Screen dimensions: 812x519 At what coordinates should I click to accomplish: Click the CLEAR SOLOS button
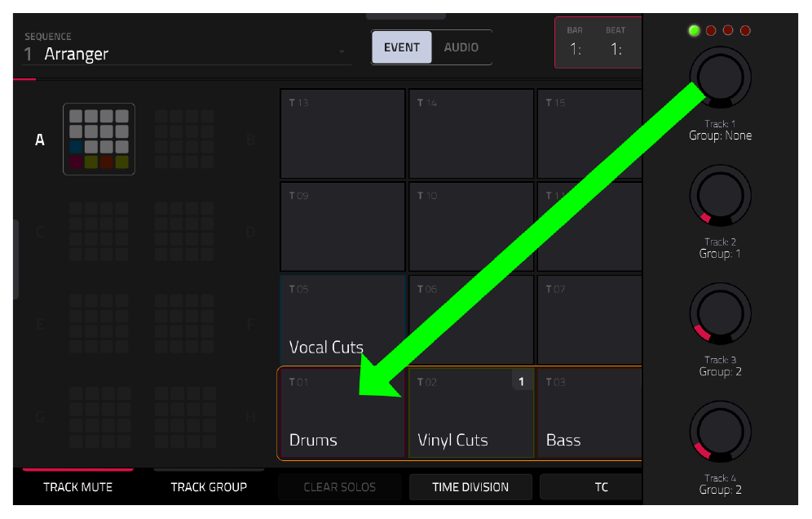(340, 487)
